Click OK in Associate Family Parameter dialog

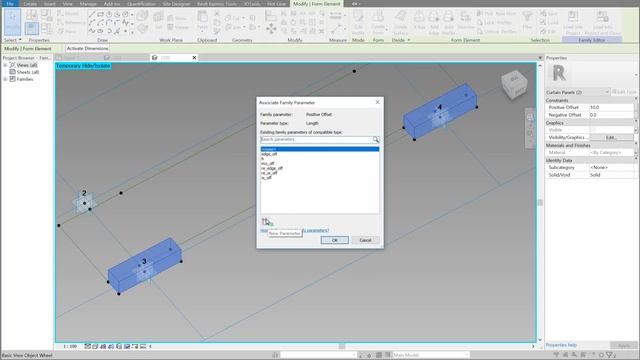coord(334,240)
